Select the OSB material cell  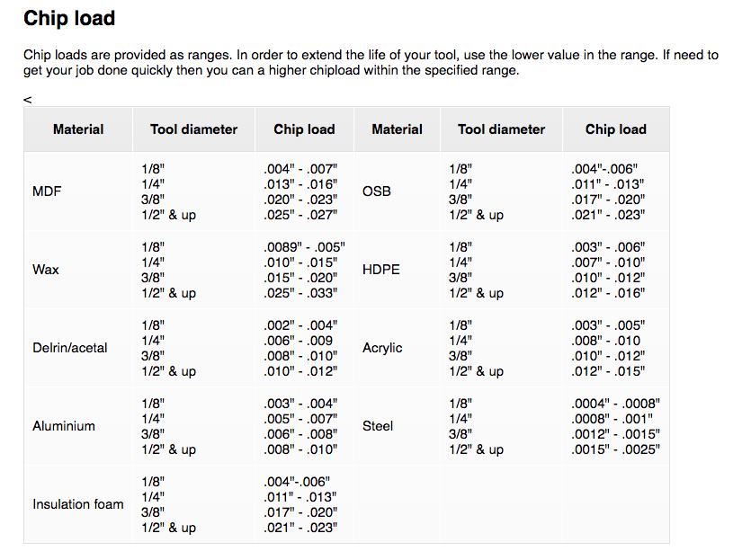[x=376, y=191]
